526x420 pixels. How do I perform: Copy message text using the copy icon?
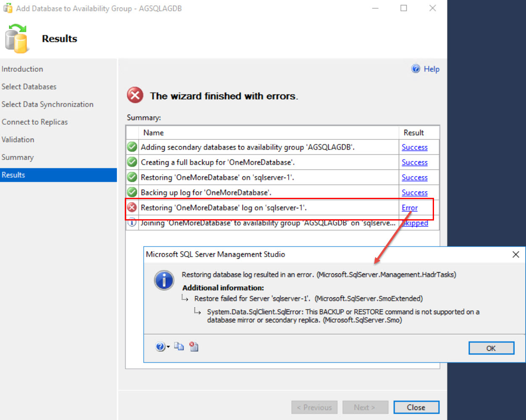(x=179, y=346)
